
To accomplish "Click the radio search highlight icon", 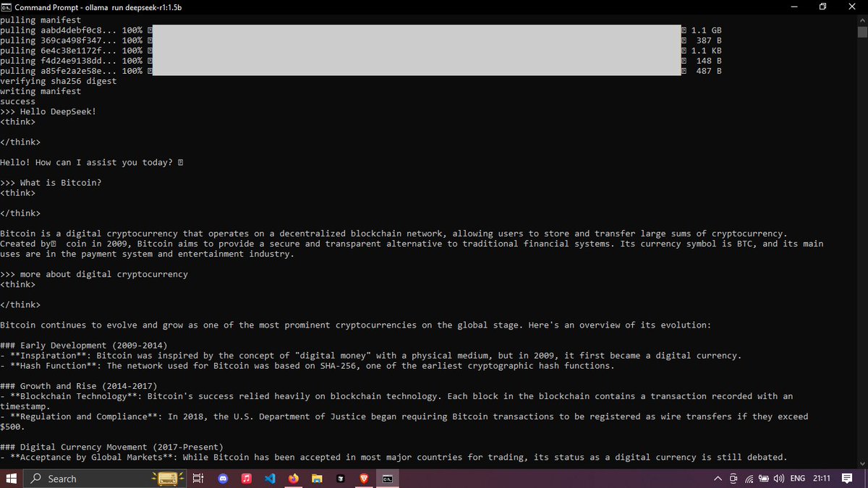I will [x=167, y=479].
